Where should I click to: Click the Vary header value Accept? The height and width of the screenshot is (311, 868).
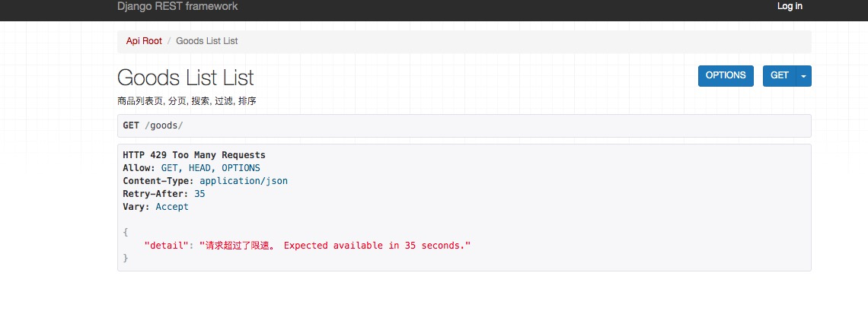172,207
